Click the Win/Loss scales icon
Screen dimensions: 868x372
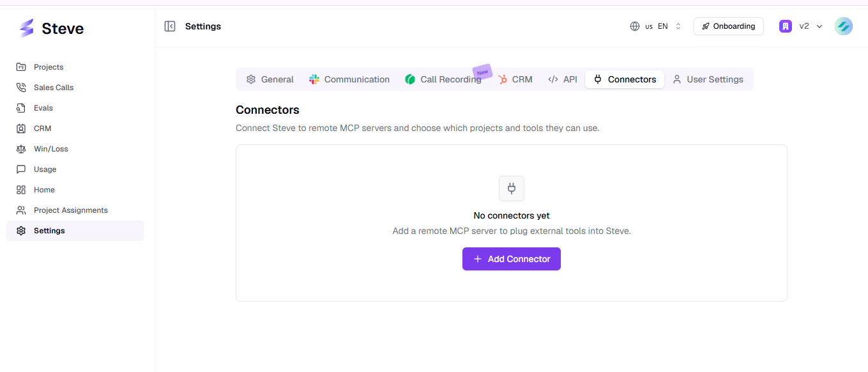(21, 149)
